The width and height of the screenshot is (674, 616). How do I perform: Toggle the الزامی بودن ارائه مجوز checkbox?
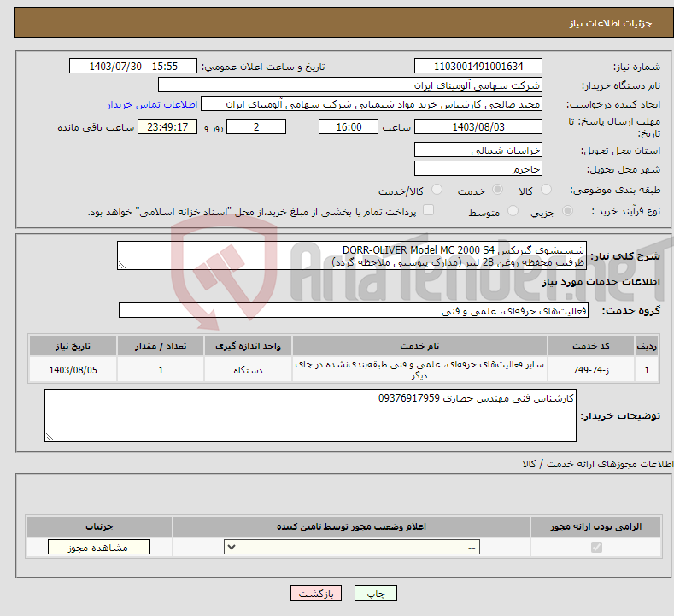pyautogui.click(x=596, y=547)
